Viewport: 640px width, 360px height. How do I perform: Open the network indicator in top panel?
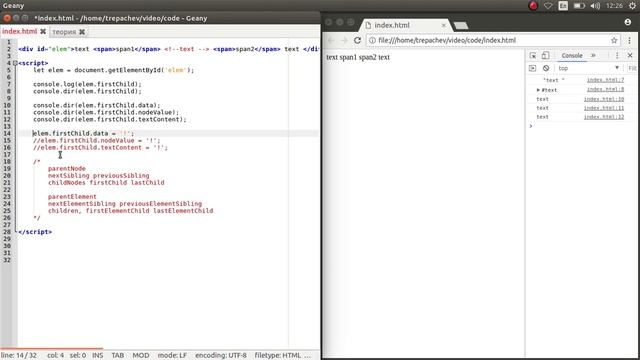tap(548, 6)
